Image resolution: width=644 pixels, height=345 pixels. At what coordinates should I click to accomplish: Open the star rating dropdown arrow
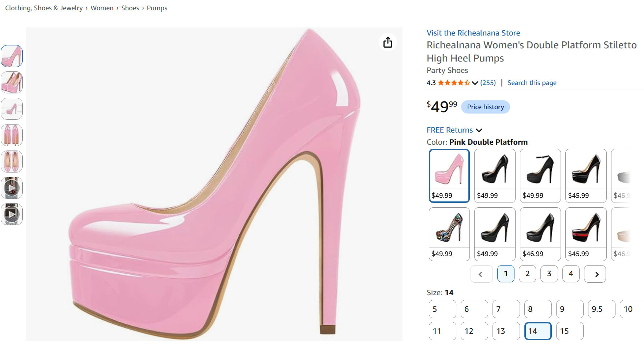click(475, 83)
